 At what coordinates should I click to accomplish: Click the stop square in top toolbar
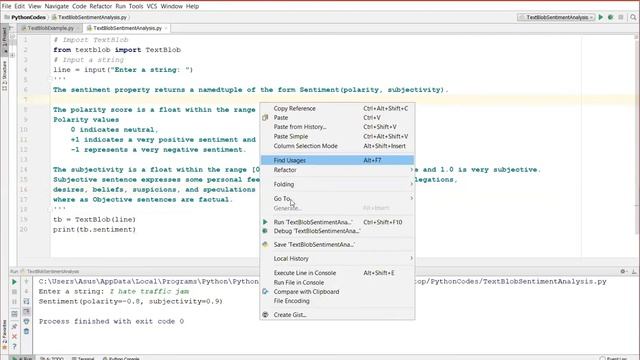pos(621,17)
